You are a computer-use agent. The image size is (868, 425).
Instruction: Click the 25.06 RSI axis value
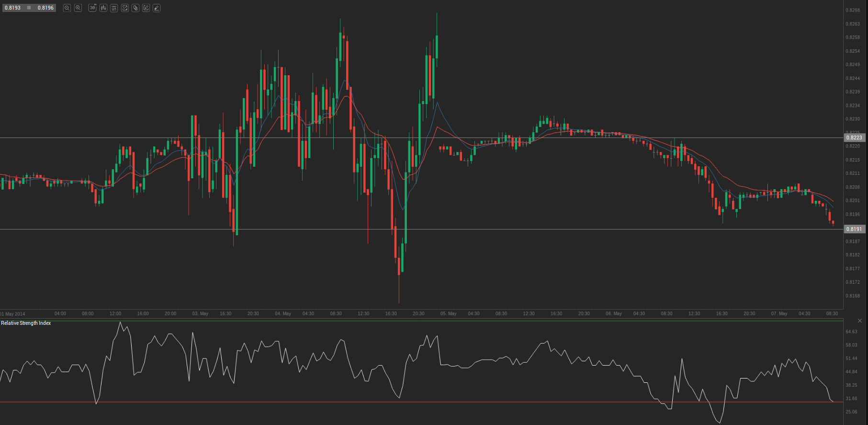(852, 412)
